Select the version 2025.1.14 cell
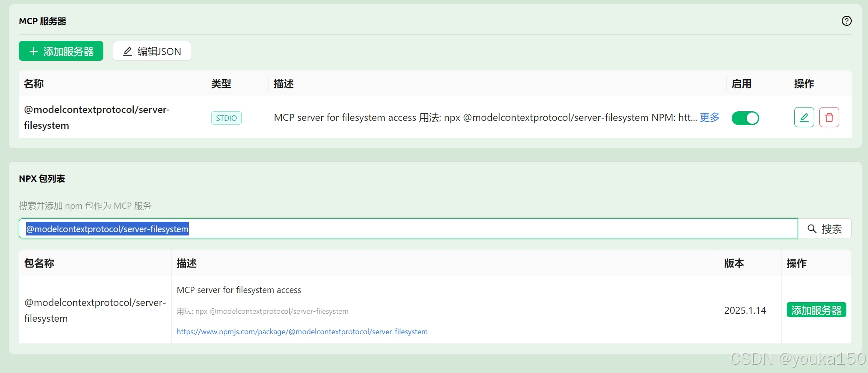 745,310
